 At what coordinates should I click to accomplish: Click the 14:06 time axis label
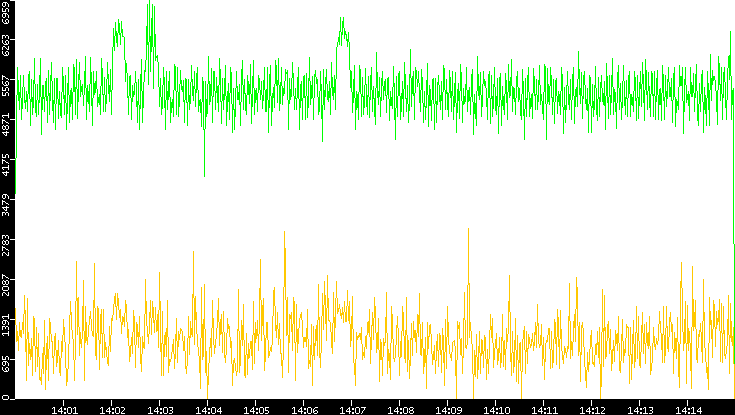point(305,411)
